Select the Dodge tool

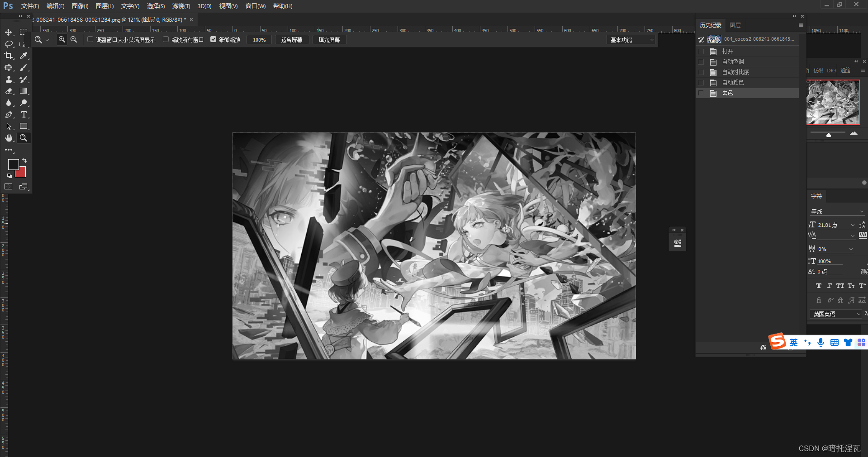click(x=24, y=103)
